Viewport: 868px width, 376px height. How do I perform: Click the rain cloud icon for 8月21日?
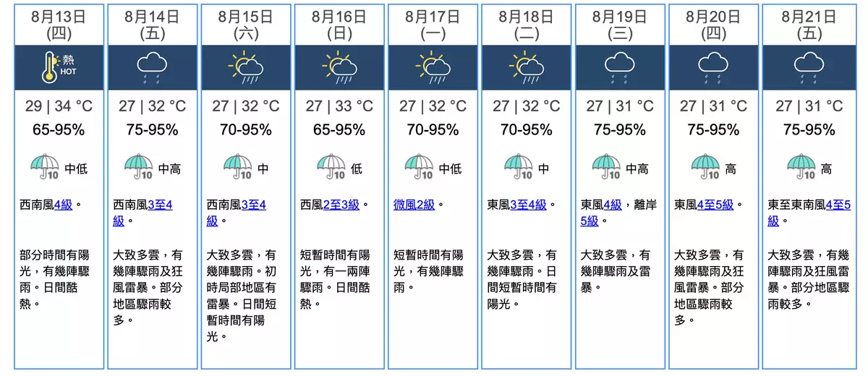point(807,67)
